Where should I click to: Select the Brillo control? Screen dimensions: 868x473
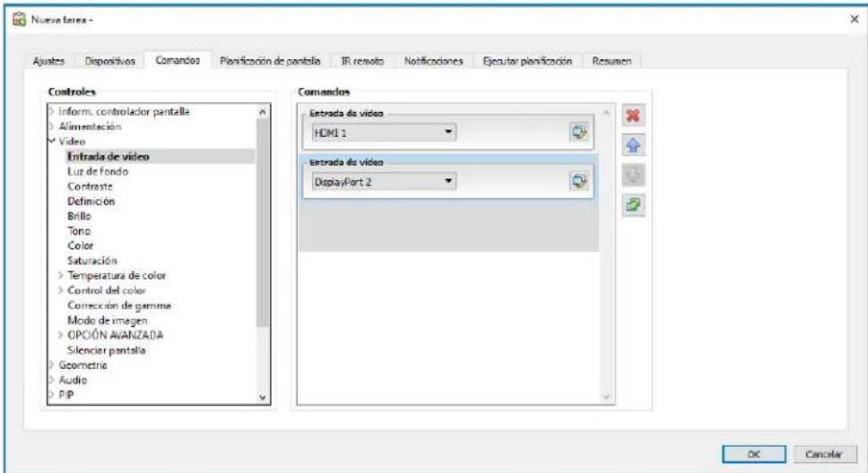[79, 216]
